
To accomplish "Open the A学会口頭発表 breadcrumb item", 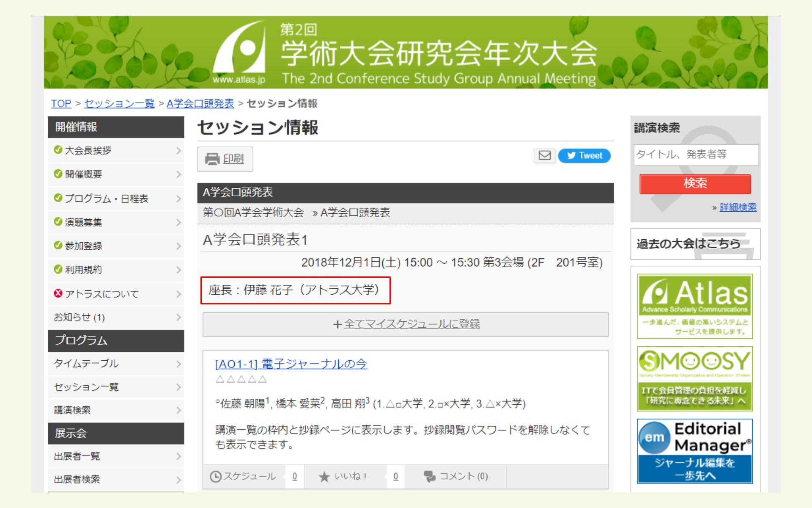I will pyautogui.click(x=200, y=103).
